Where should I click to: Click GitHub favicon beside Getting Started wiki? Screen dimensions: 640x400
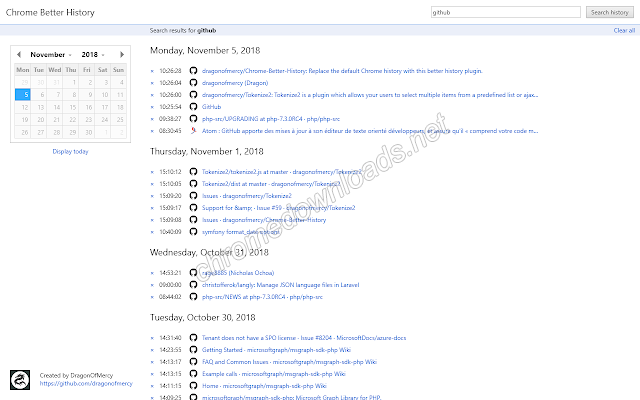click(x=193, y=350)
